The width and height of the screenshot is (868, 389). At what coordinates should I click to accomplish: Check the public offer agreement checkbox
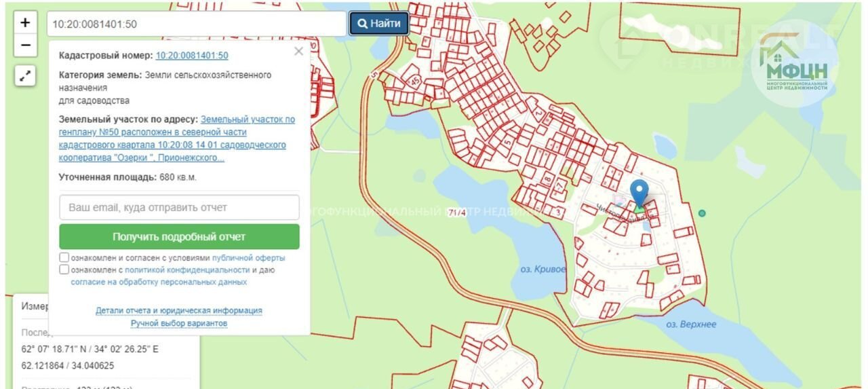point(64,258)
